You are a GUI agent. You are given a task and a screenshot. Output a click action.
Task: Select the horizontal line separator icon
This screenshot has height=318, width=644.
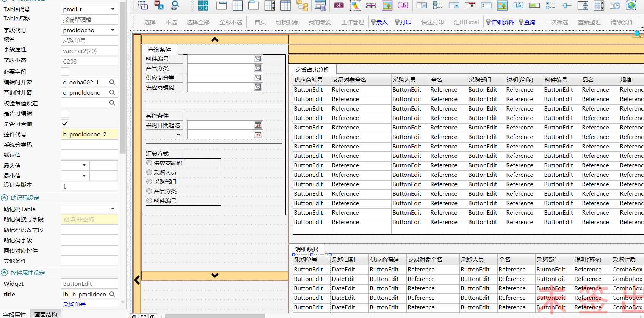click(371, 5)
